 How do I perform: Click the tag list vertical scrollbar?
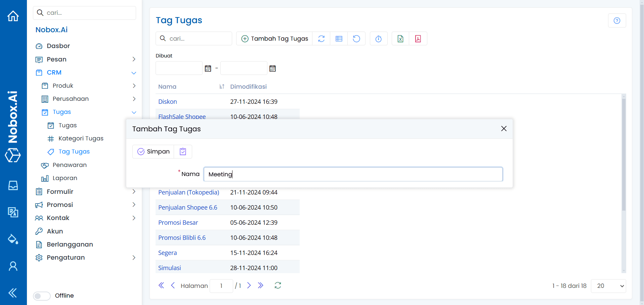[x=624, y=155]
